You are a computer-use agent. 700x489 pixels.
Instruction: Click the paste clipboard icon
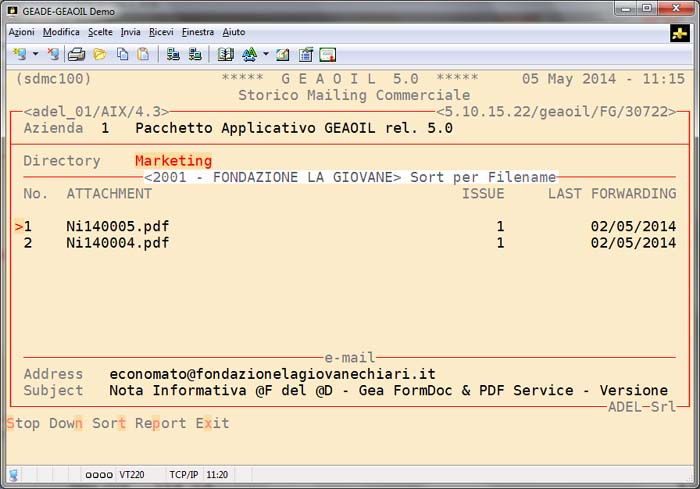pyautogui.click(x=143, y=54)
